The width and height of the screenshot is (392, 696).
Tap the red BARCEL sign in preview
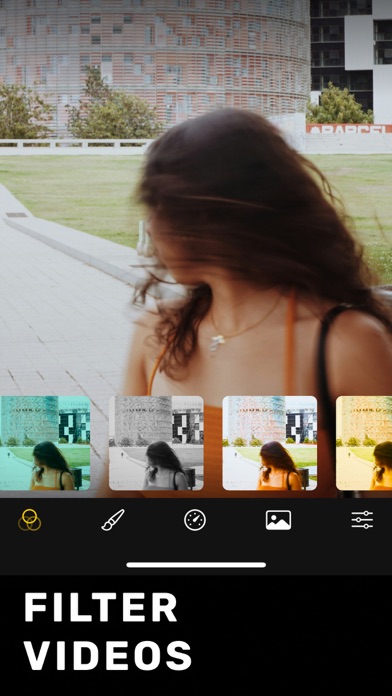point(348,129)
